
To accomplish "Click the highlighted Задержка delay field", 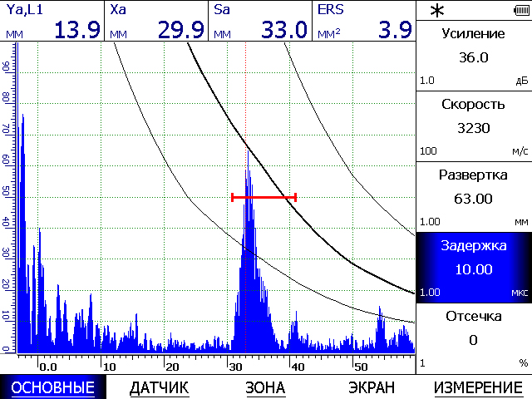I will [473, 266].
